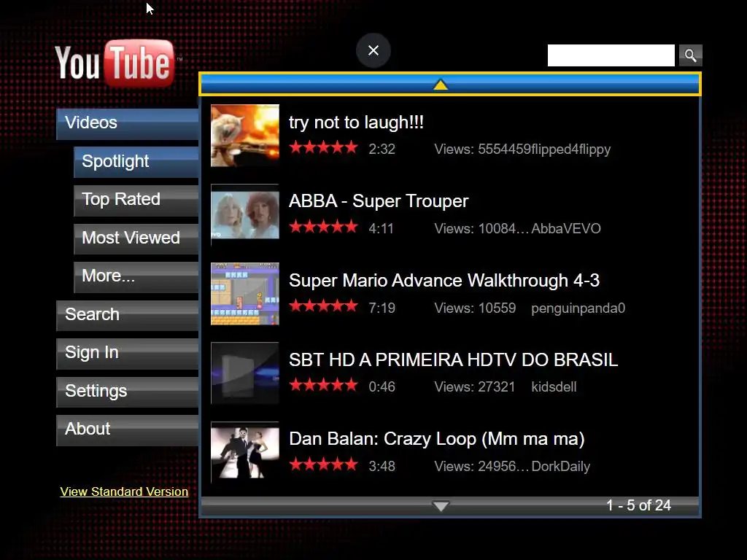747x560 pixels.
Task: Open the cat thumbnail for try not to laugh
Action: tap(245, 136)
